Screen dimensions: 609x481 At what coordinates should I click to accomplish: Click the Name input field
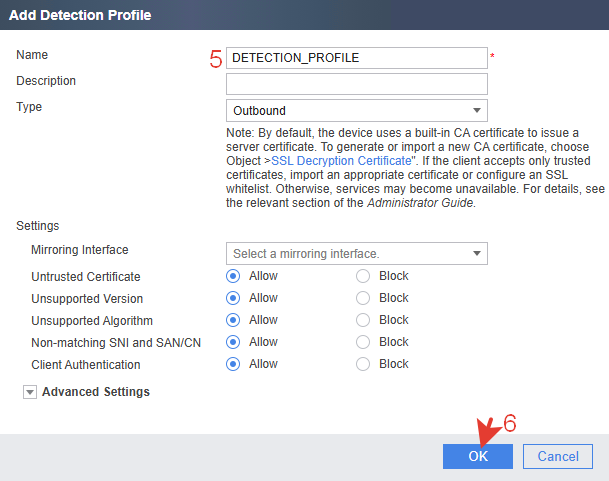(357, 58)
